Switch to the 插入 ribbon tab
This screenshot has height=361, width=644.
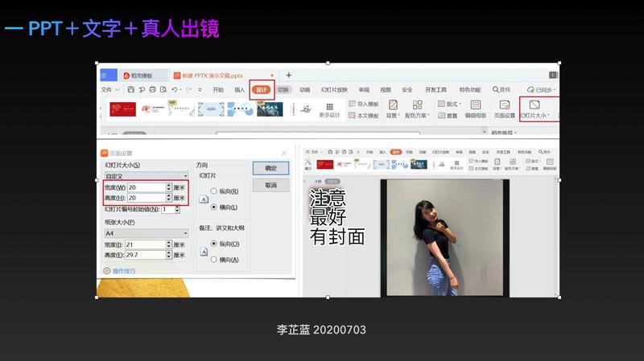(239, 89)
